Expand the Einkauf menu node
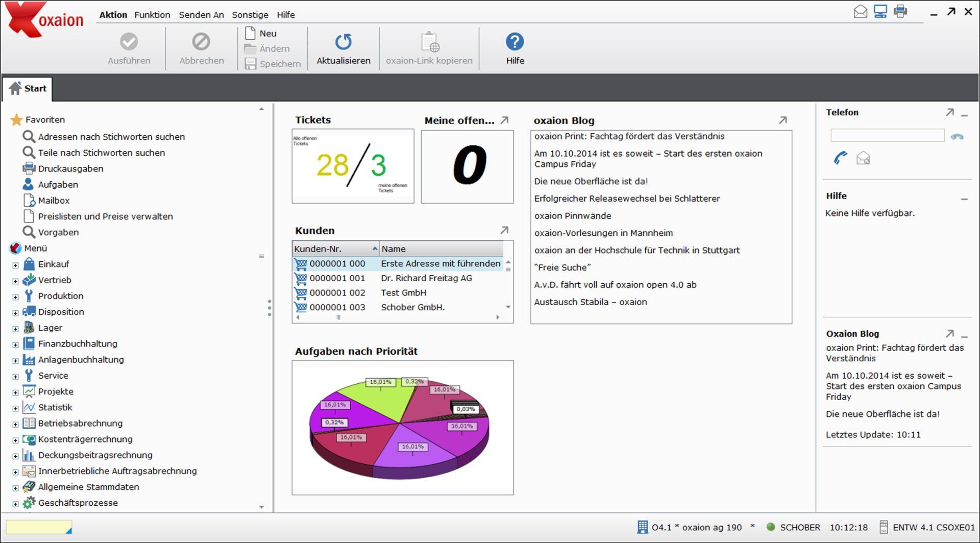This screenshot has height=543, width=980. point(15,265)
